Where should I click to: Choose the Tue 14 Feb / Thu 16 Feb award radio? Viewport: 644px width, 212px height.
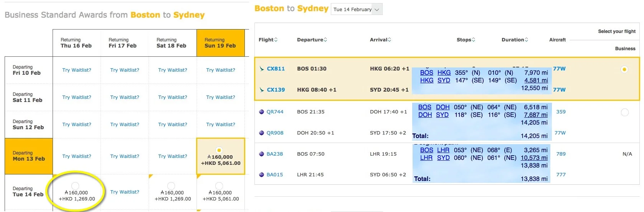(x=76, y=186)
